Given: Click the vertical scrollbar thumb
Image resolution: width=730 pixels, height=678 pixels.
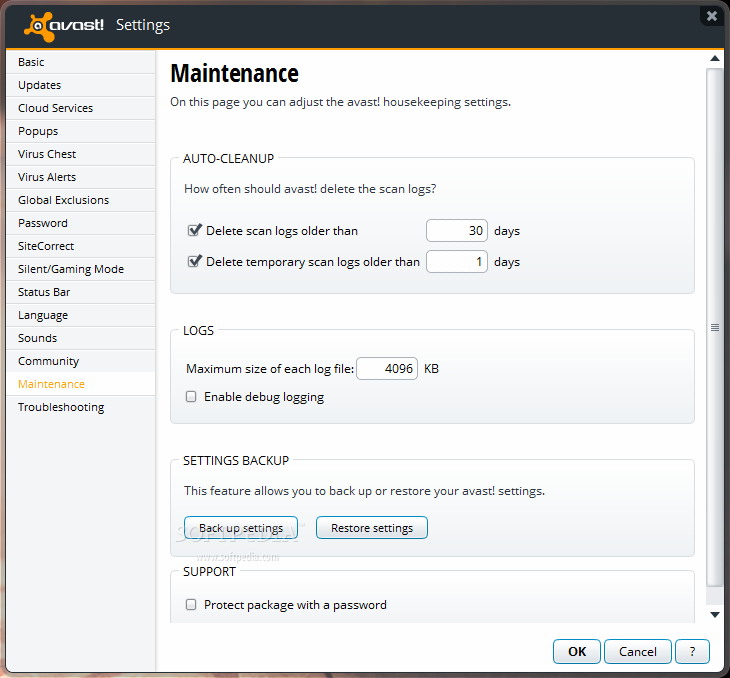Looking at the screenshot, I should click(x=715, y=327).
